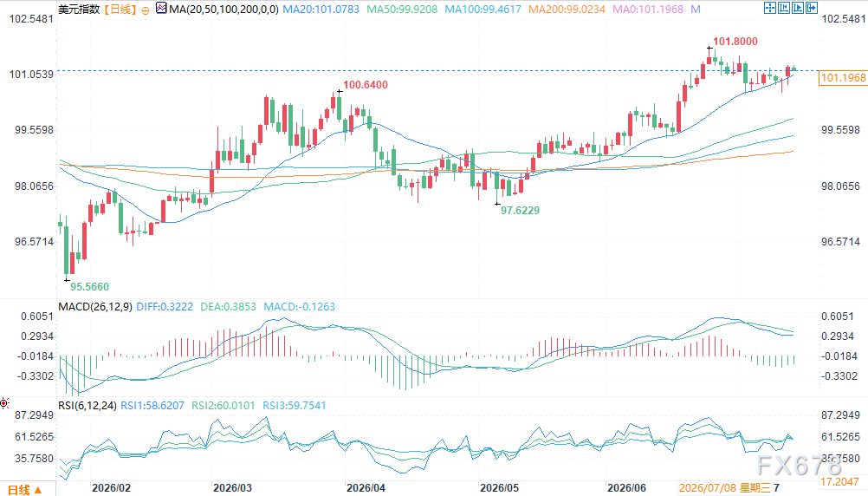Click the MACD:-0.1263 value

[299, 306]
